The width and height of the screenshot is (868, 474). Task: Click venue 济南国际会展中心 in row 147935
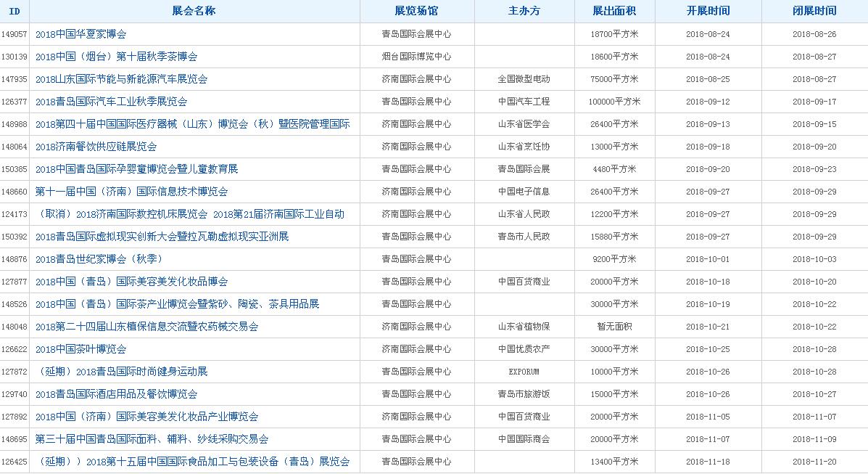[x=416, y=79]
